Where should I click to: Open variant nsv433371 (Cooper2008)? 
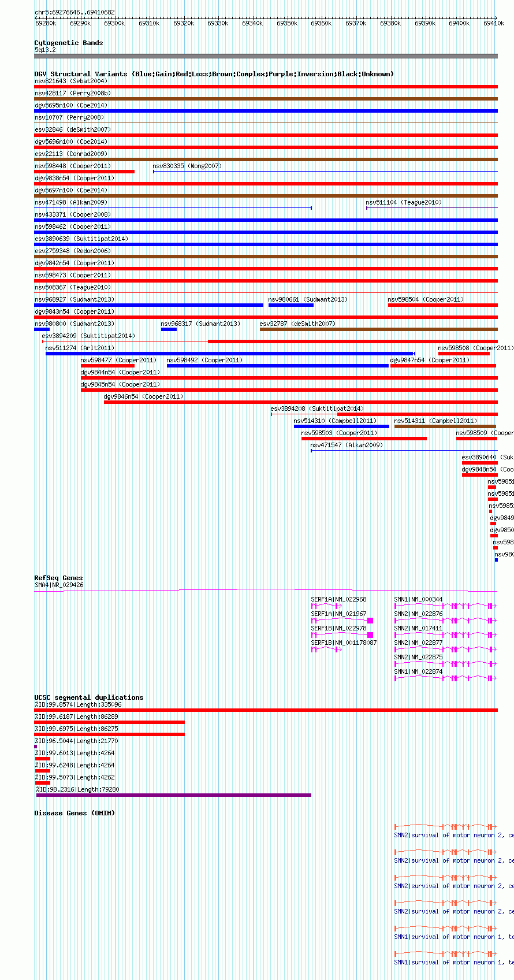pyautogui.click(x=73, y=214)
